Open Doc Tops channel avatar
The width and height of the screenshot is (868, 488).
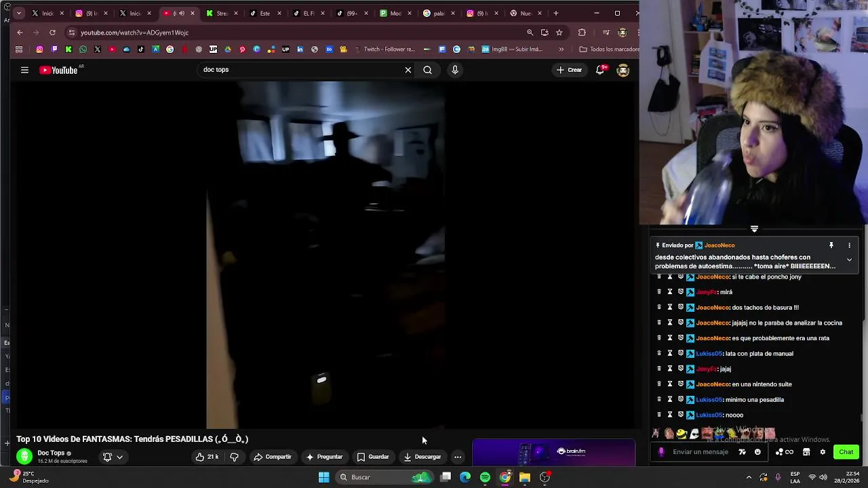[24, 457]
